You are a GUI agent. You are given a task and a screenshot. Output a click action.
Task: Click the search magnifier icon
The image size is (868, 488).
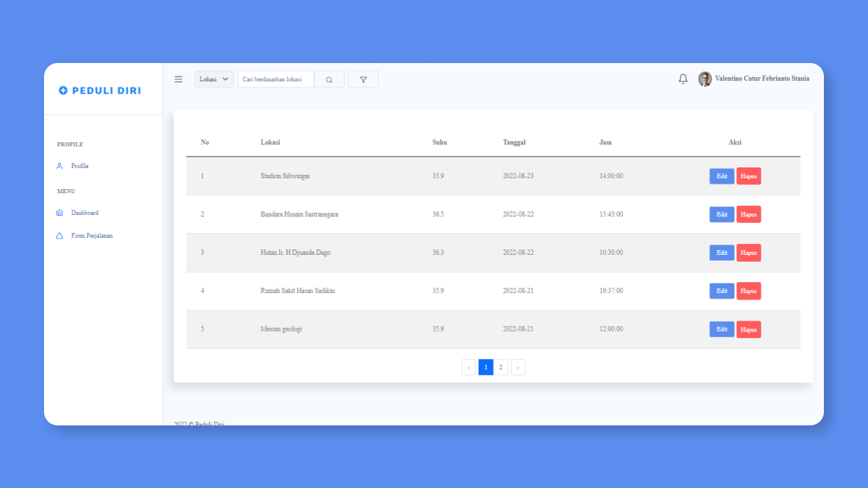pyautogui.click(x=329, y=79)
